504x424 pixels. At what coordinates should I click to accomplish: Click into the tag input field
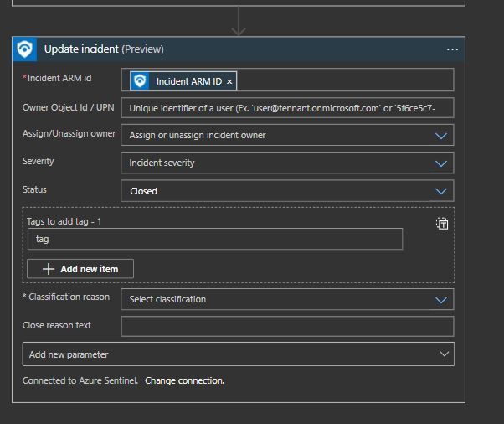click(x=214, y=240)
